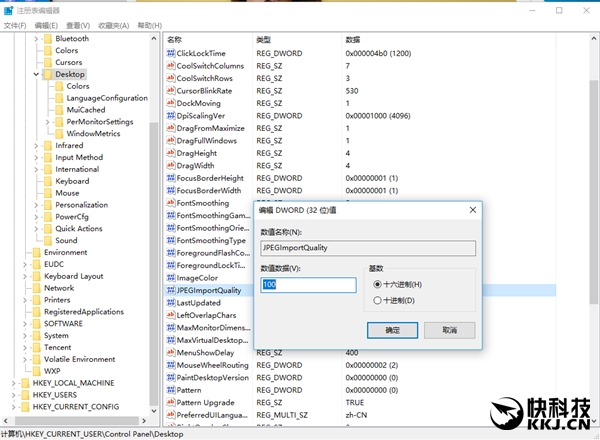600x440 pixels.
Task: Collapse the Desktop tree node
Action: [36, 74]
